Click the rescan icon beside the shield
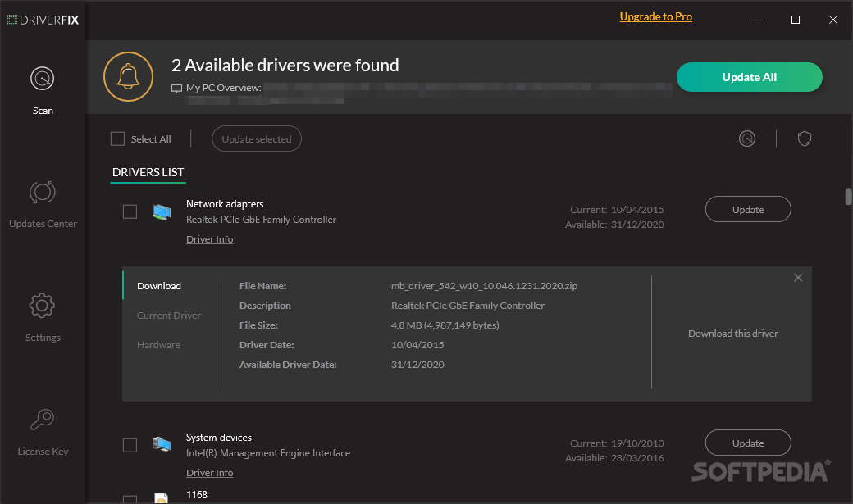The image size is (853, 504). pos(747,138)
